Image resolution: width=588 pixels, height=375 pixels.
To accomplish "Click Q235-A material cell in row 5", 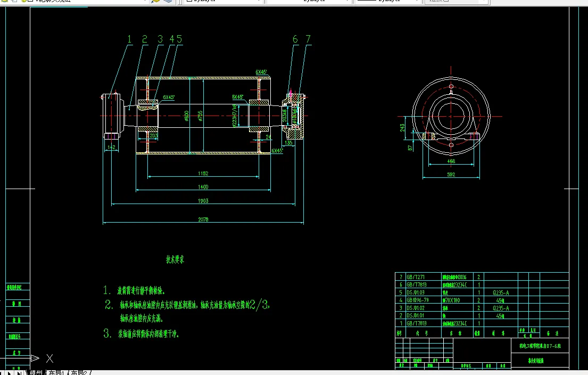I will pyautogui.click(x=501, y=293).
